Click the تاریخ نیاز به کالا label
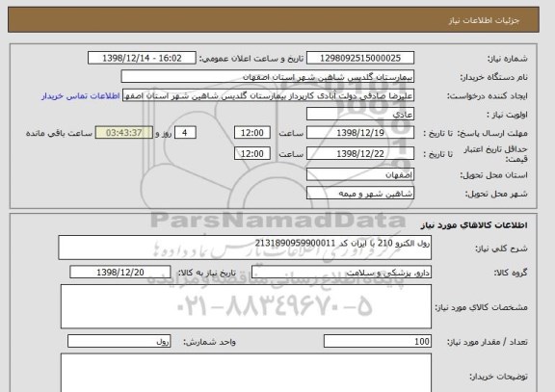Screen dimensions: 555x392 pos(206,273)
